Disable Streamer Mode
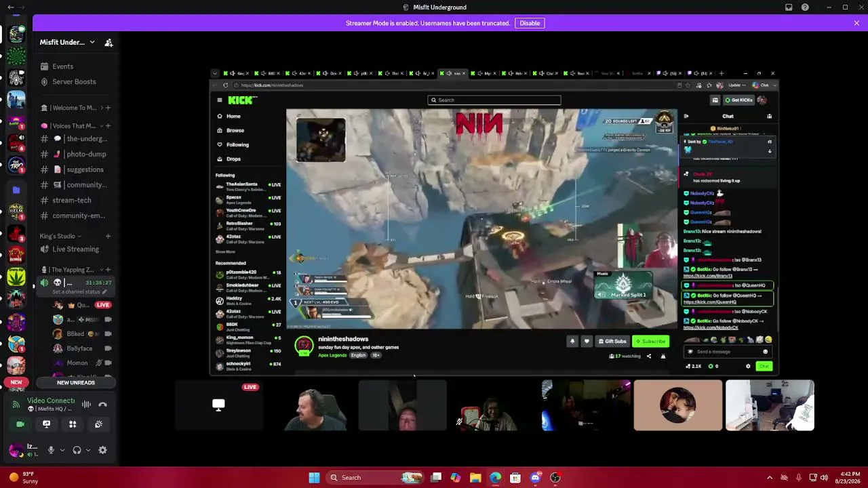The height and width of the screenshot is (488, 868). coord(530,23)
